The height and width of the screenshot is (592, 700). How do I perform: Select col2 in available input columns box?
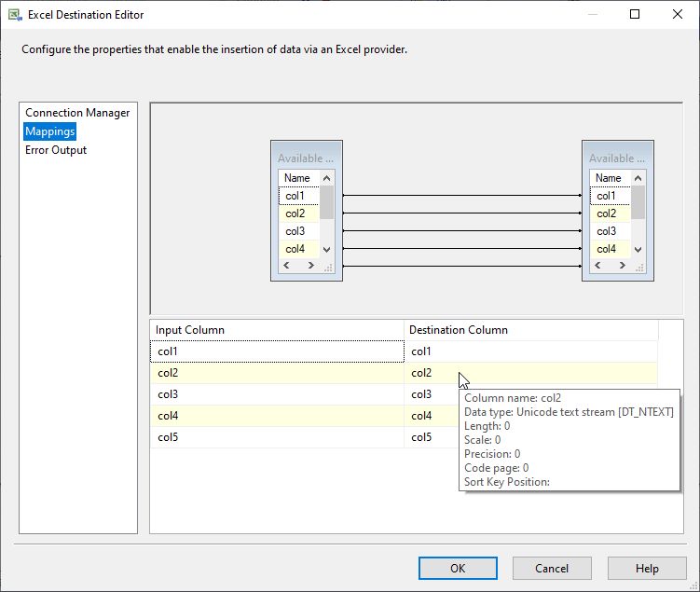coord(298,213)
